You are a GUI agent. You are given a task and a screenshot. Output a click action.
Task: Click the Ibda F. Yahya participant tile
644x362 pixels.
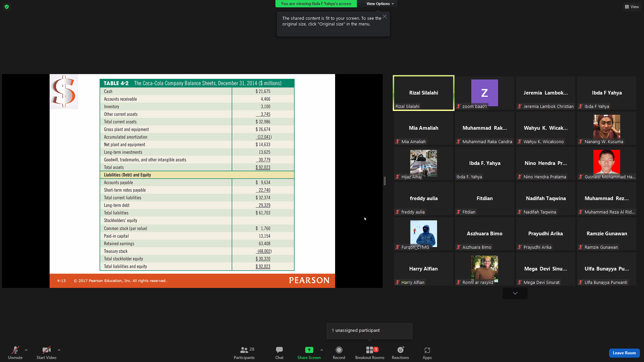(485, 163)
